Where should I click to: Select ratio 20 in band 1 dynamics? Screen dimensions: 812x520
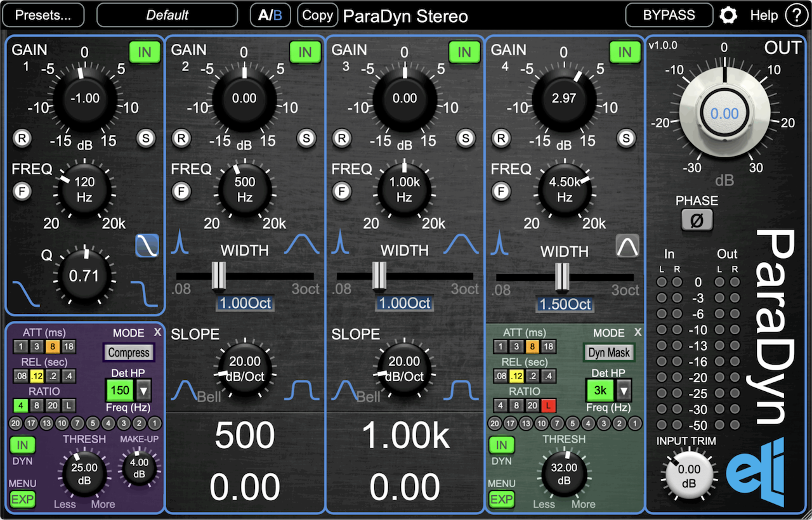(53, 406)
